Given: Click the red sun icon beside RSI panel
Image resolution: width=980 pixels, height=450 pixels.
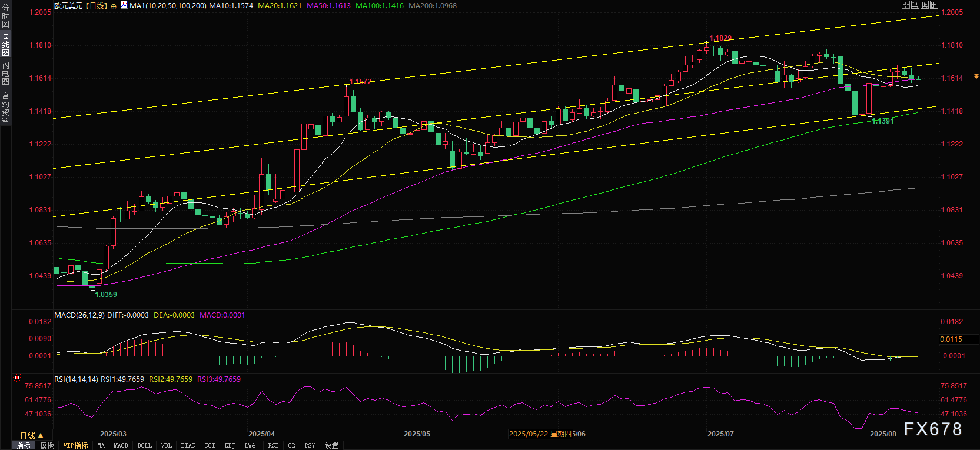Looking at the screenshot, I should (17, 378).
